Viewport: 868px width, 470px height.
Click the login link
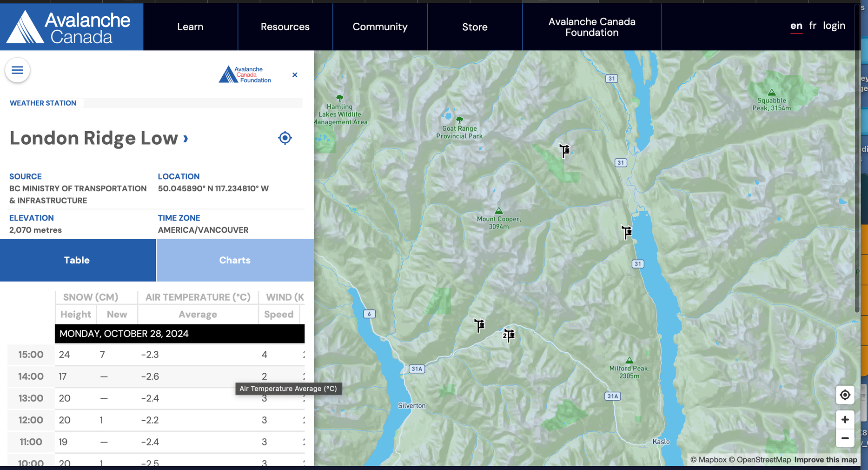point(834,26)
